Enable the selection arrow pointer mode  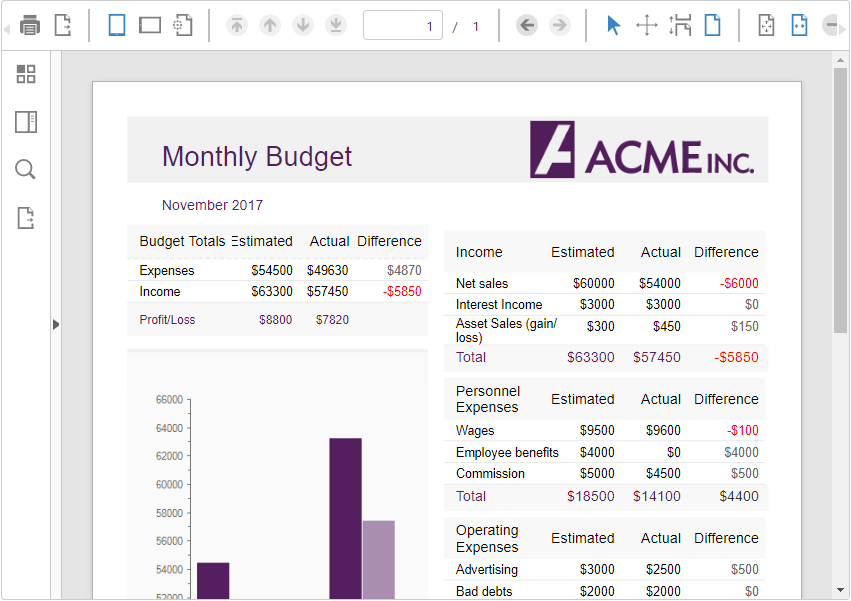pyautogui.click(x=614, y=26)
